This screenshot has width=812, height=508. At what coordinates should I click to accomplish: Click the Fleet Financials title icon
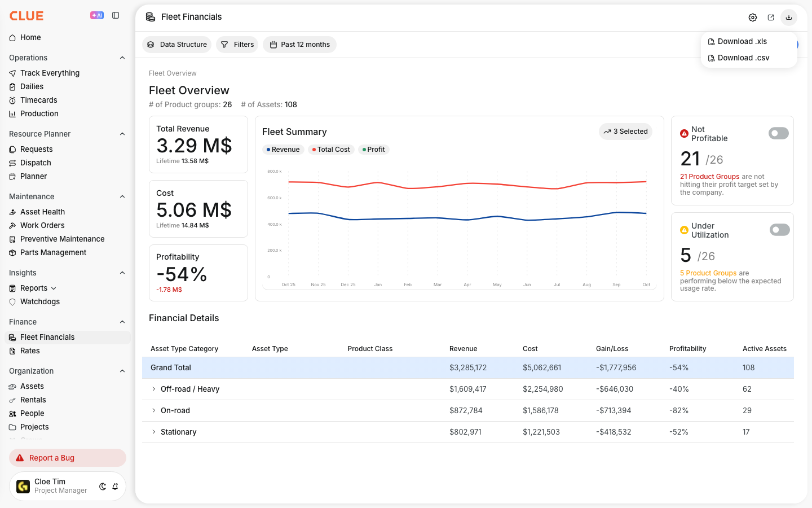tap(151, 17)
